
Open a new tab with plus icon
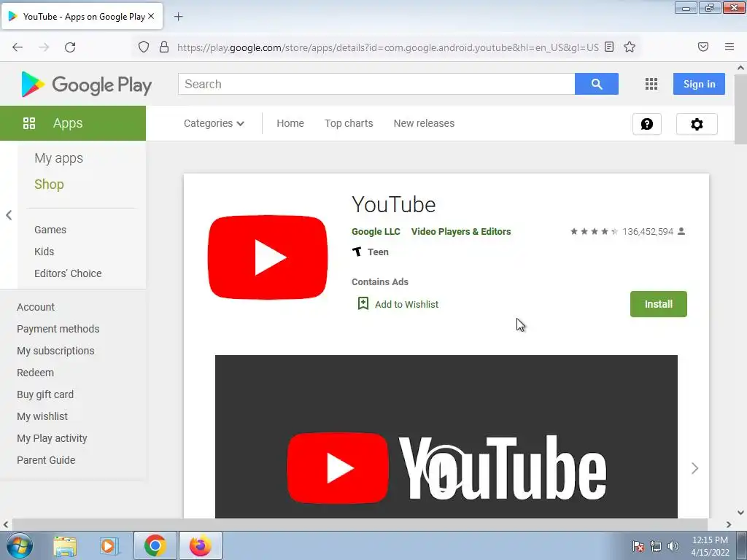[178, 17]
